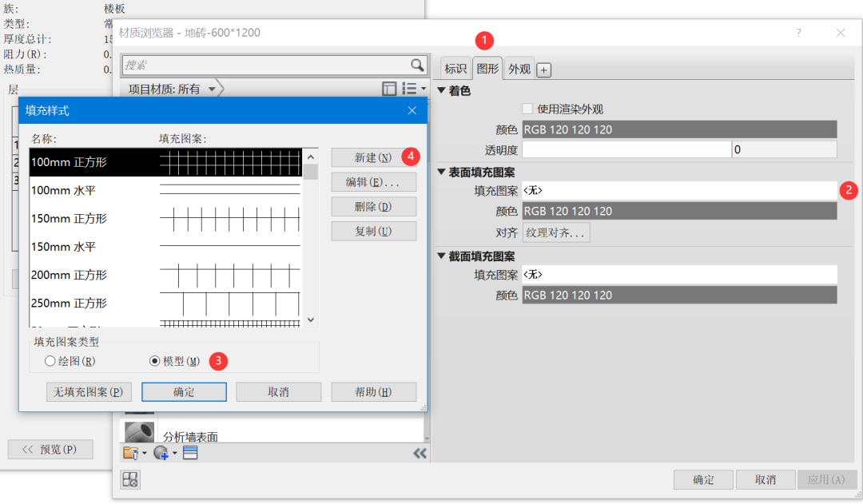Click the plus icon to add asset tab

pos(544,69)
